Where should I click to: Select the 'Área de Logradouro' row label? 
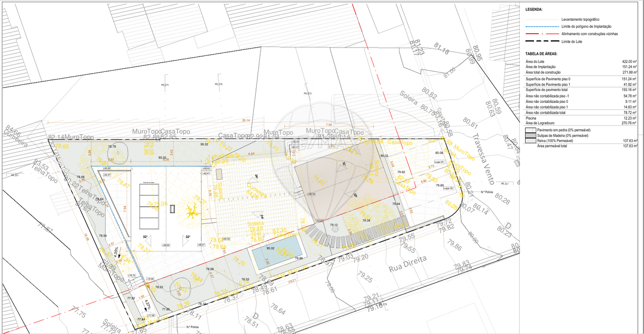[540, 123]
